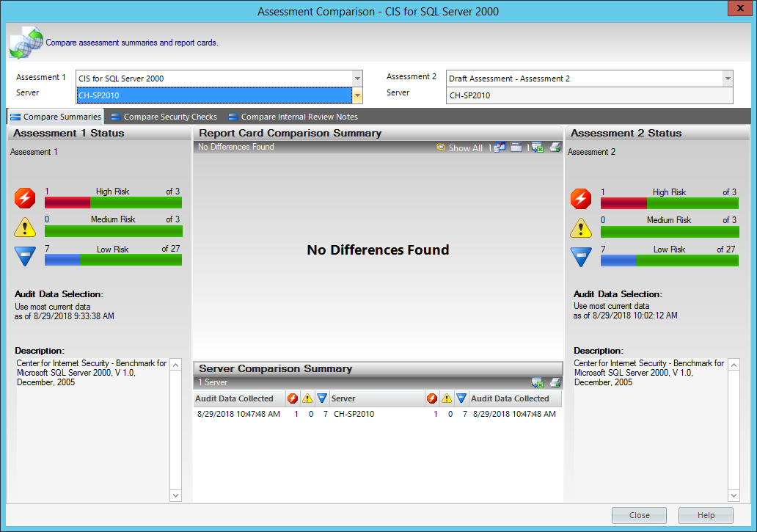This screenshot has height=532, width=757.
Task: Click the Server column header
Action: tap(376, 398)
